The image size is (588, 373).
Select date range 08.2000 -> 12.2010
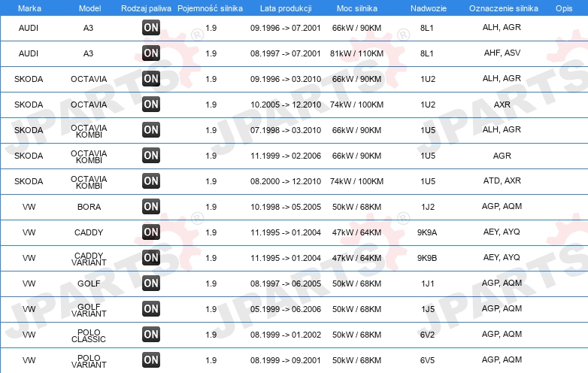(x=286, y=181)
